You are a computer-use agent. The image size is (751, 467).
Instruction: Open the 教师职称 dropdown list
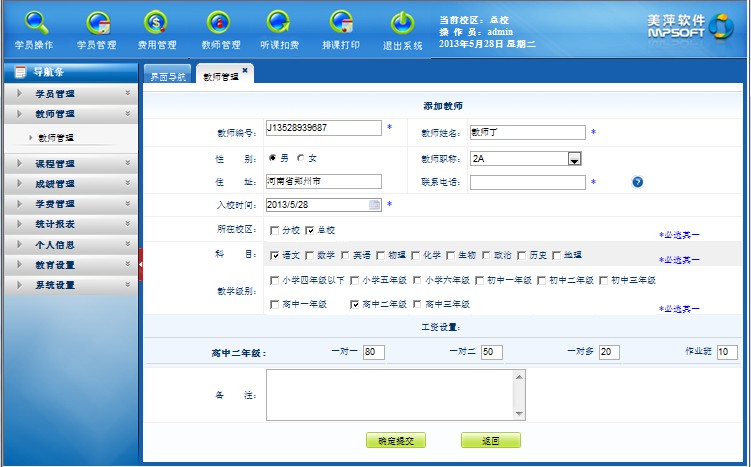[575, 158]
